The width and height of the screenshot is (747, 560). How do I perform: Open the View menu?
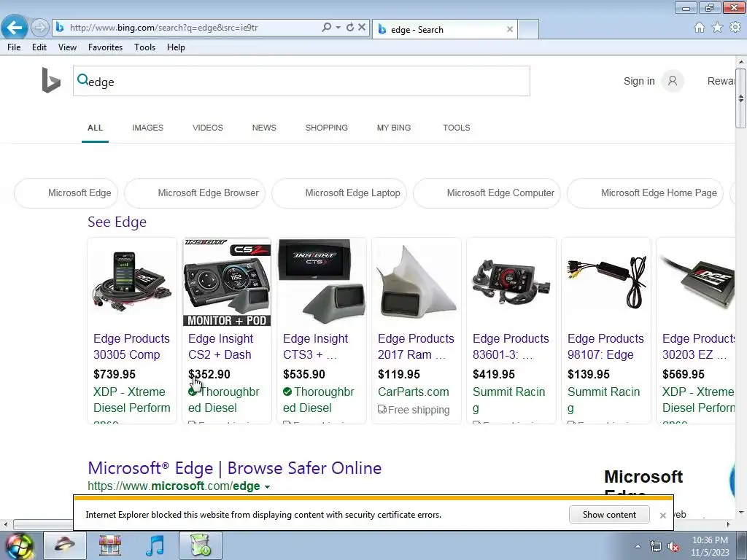[67, 47]
